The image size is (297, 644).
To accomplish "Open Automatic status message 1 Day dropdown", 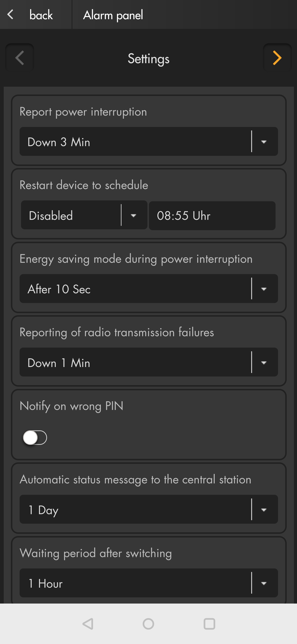I will 148,509.
